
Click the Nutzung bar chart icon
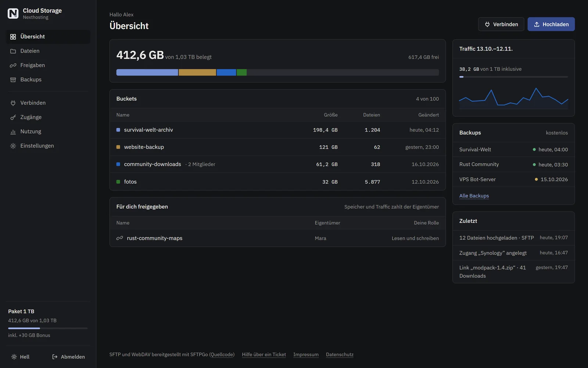[13, 132]
